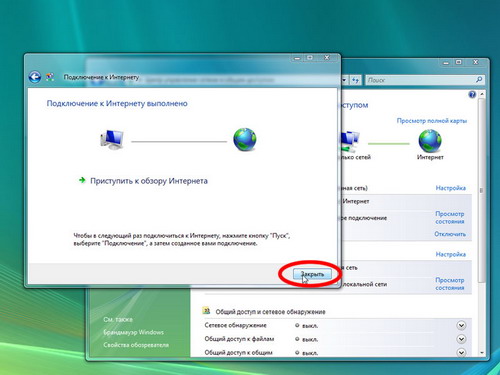Click the Интернет globe icon in Network Center
The width and height of the screenshot is (500, 375).
coord(430,141)
